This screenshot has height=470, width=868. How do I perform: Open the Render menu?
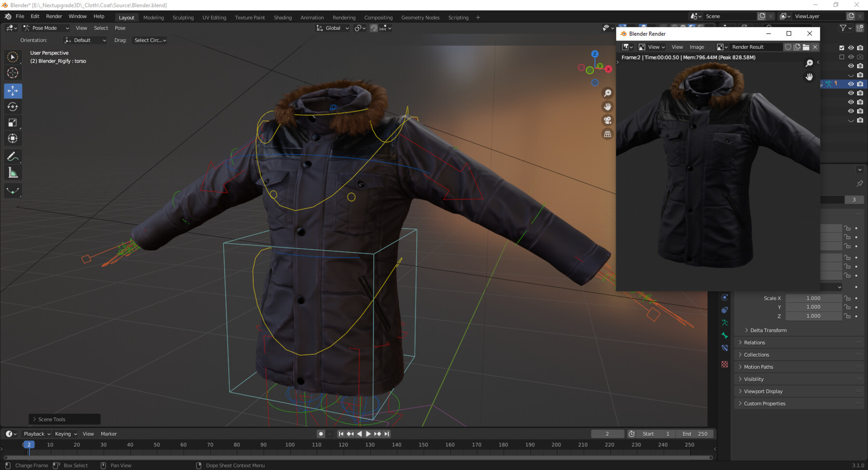click(x=54, y=16)
